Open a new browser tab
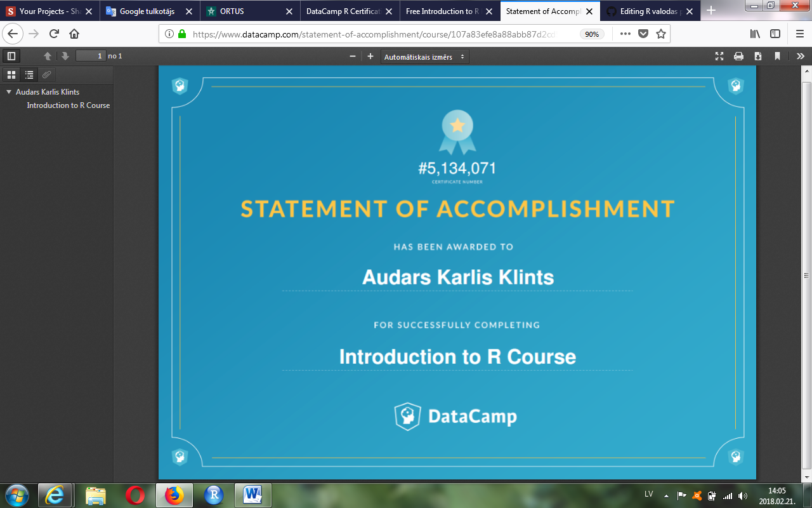Image resolution: width=812 pixels, height=508 pixels. click(x=711, y=11)
